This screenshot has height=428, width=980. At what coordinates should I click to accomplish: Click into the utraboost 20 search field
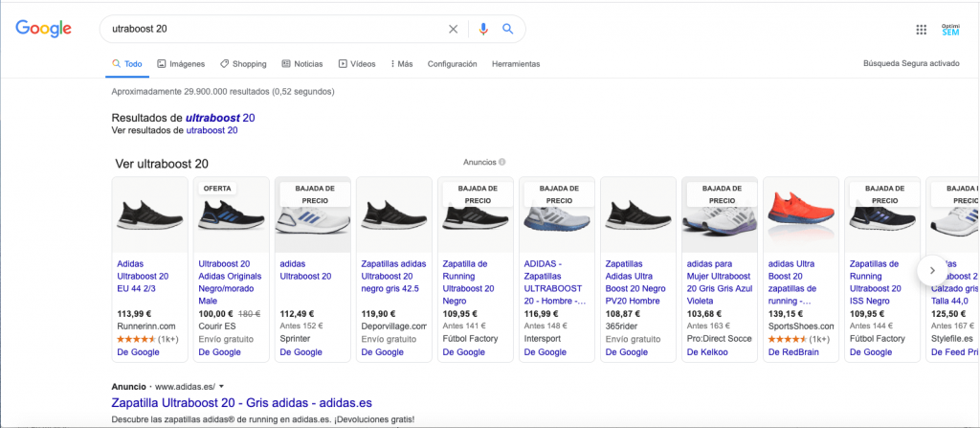[x=275, y=29]
